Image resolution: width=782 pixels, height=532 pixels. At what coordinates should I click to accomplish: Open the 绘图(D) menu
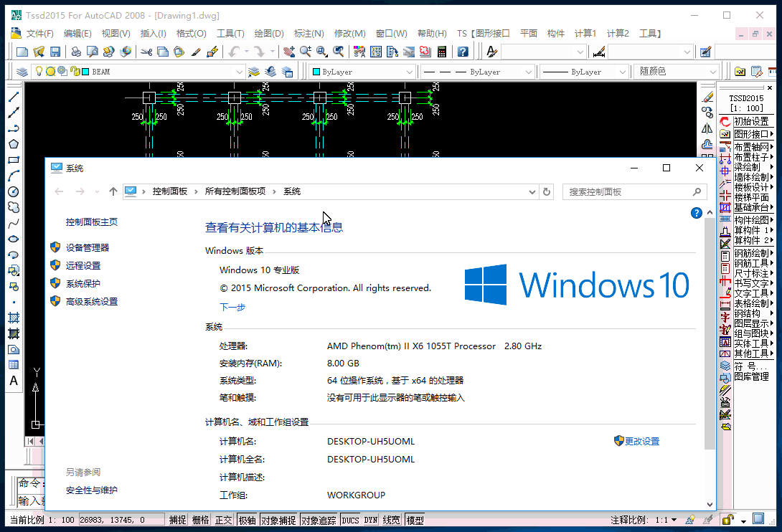(x=269, y=34)
